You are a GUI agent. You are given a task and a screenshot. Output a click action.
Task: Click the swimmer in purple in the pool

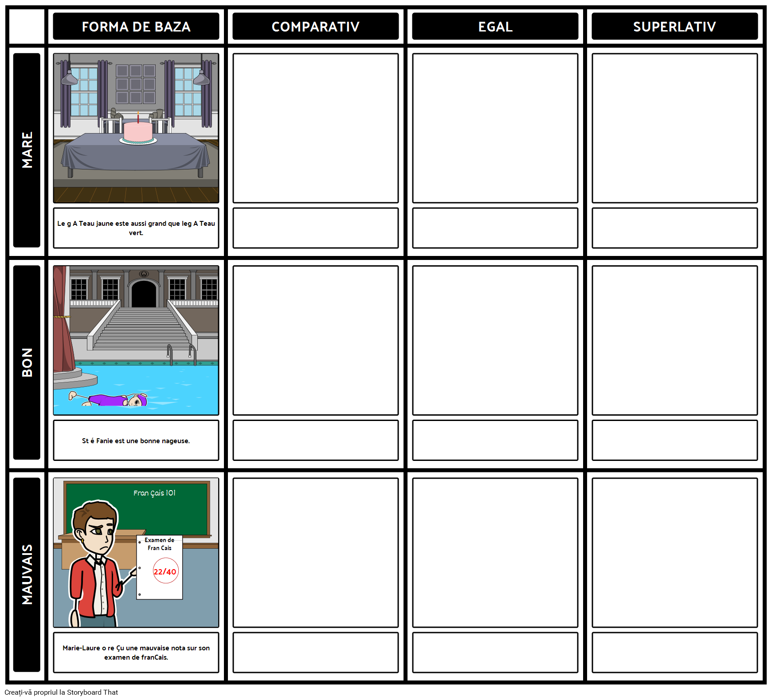[109, 399]
